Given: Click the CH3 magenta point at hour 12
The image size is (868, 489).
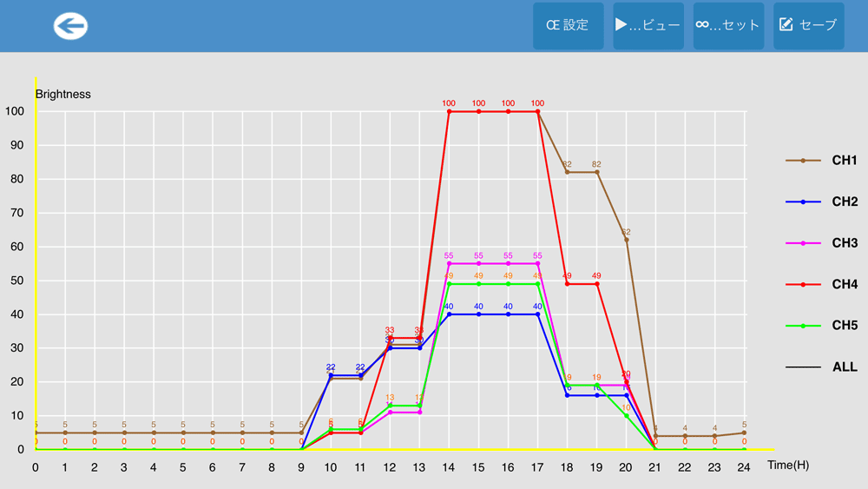Looking at the screenshot, I should pyautogui.click(x=390, y=413).
